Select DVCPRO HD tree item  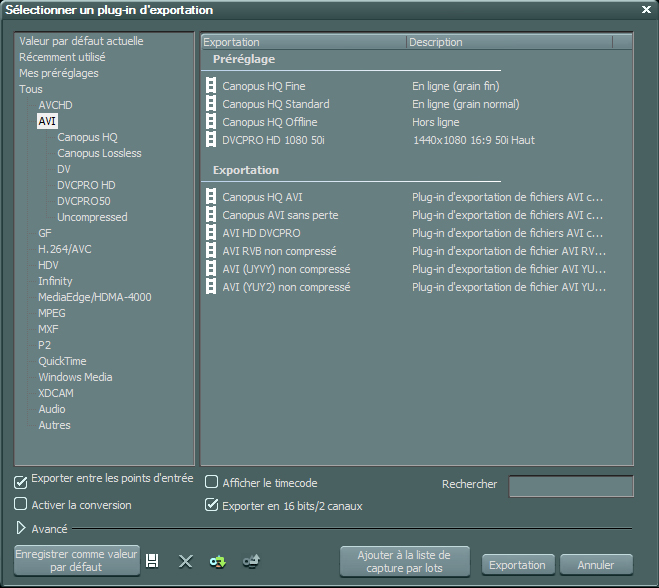click(x=86, y=185)
